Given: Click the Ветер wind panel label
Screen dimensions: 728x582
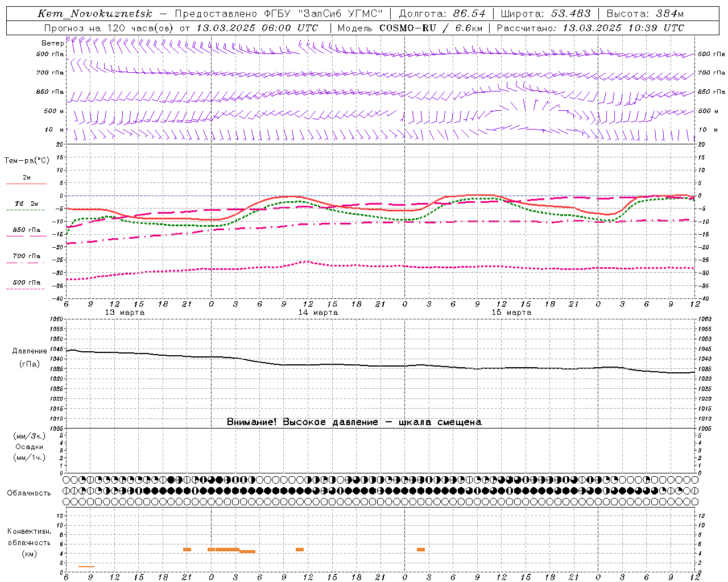Looking at the screenshot, I should (52, 43).
